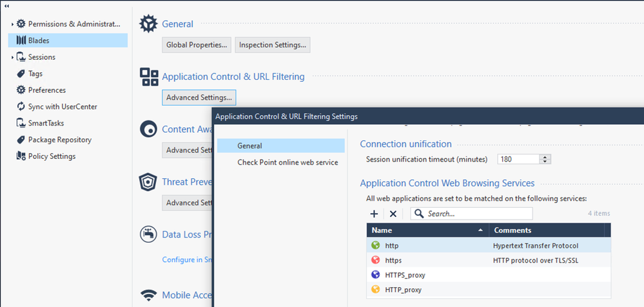The width and height of the screenshot is (644, 307).
Task: Click the green http service icon
Action: pyautogui.click(x=375, y=245)
